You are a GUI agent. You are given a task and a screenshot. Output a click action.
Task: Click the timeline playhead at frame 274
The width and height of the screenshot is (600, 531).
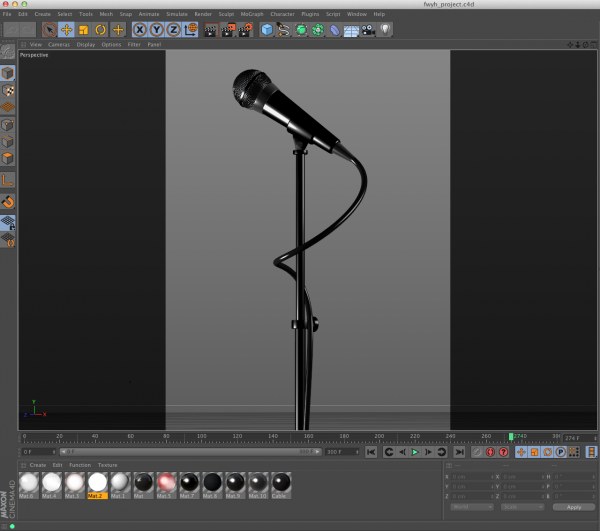(x=511, y=437)
